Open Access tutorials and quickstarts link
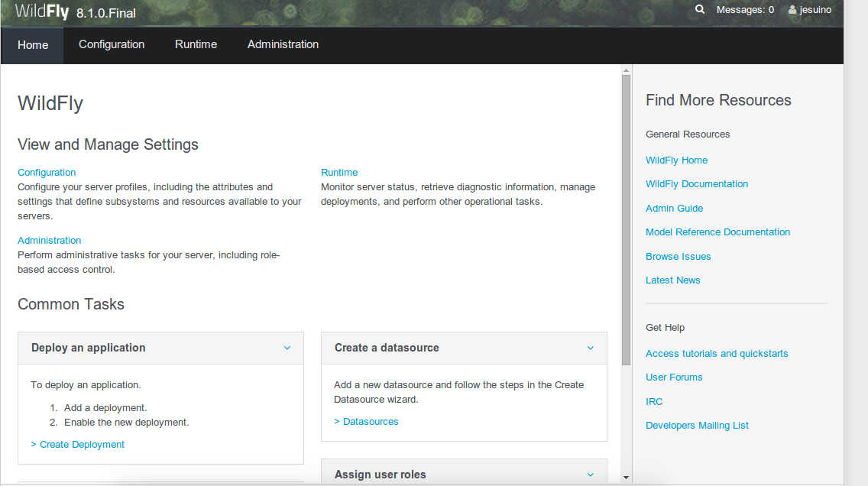Screen dimensions: 868x486 tap(716, 353)
